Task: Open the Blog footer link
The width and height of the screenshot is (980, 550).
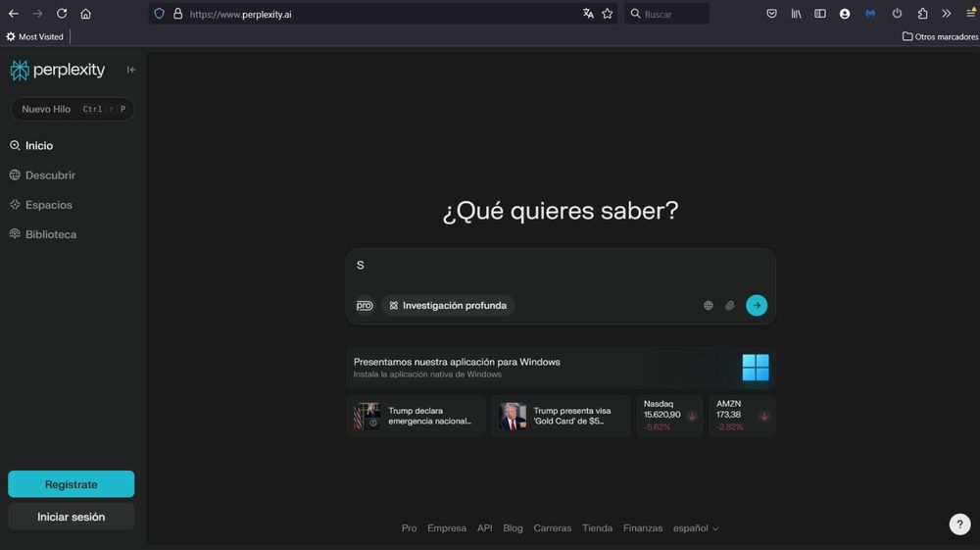Action: click(513, 528)
